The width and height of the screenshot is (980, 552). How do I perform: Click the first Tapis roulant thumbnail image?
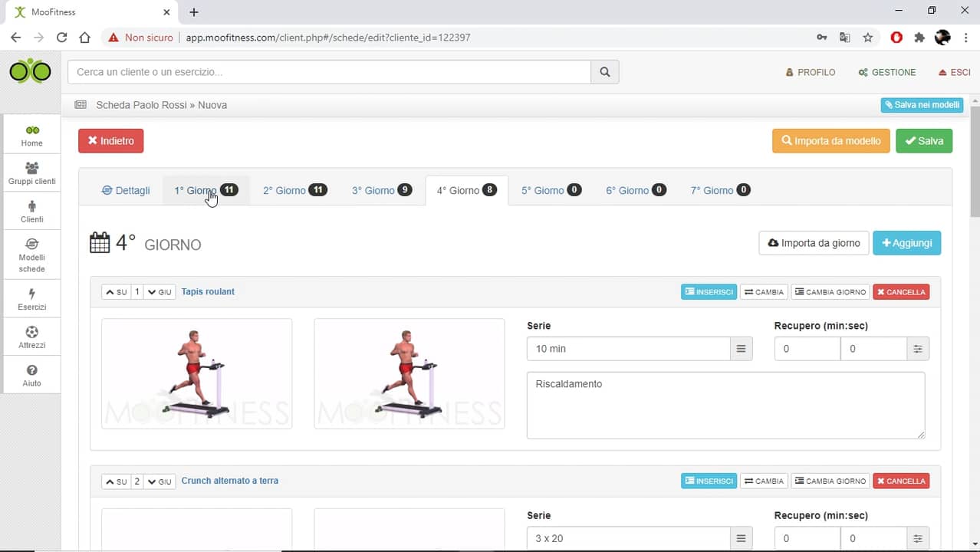point(197,373)
